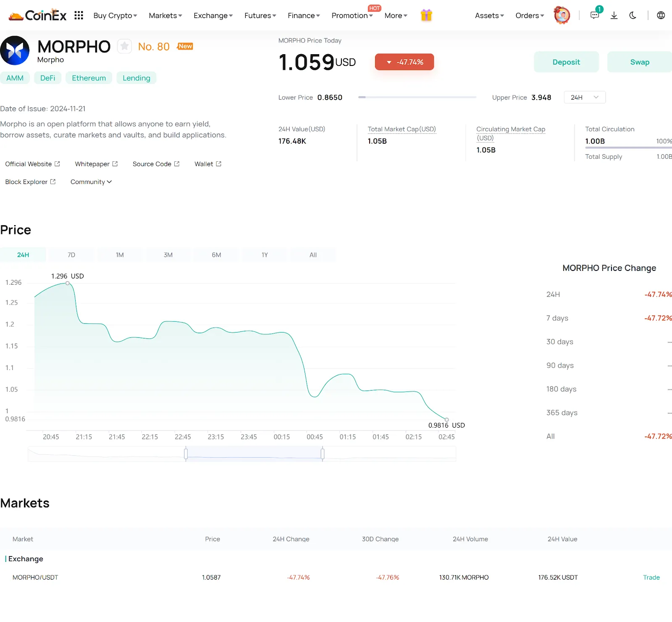Switch chart to 1Y
Viewport: 672px width, 622px height.
[265, 255]
